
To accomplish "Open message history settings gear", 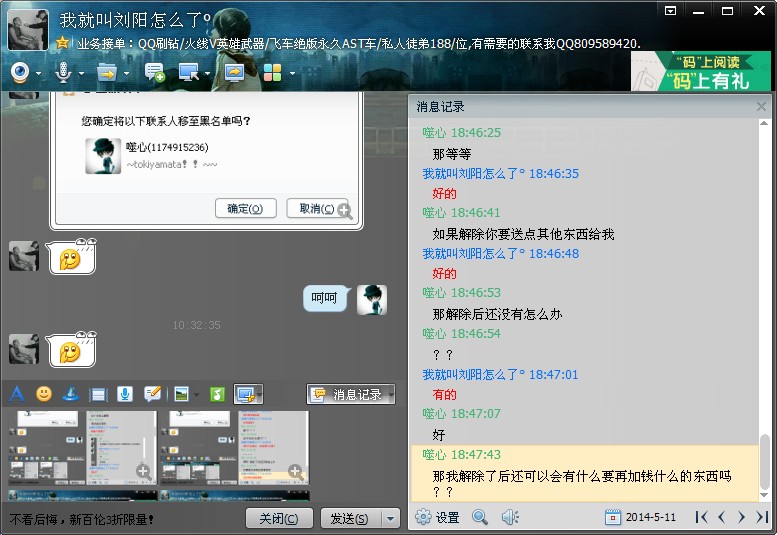I will [423, 517].
